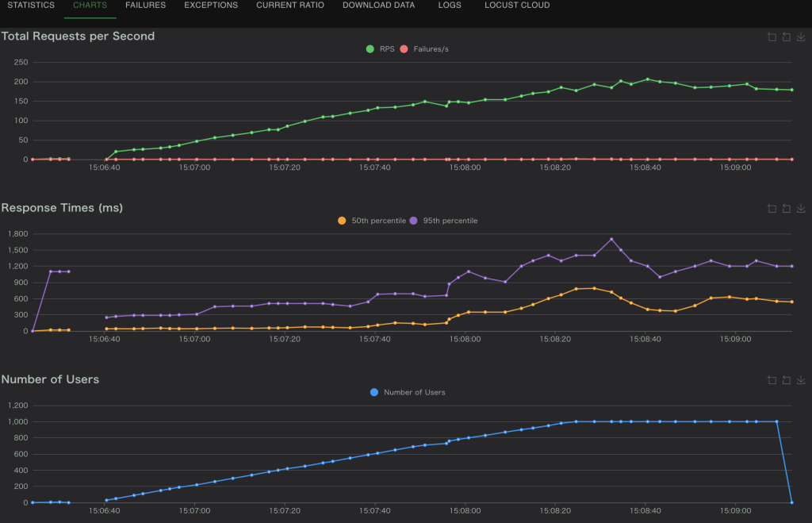Viewport: 812px width, 523px height.
Task: Switch to the Statistics tab
Action: [31, 6]
